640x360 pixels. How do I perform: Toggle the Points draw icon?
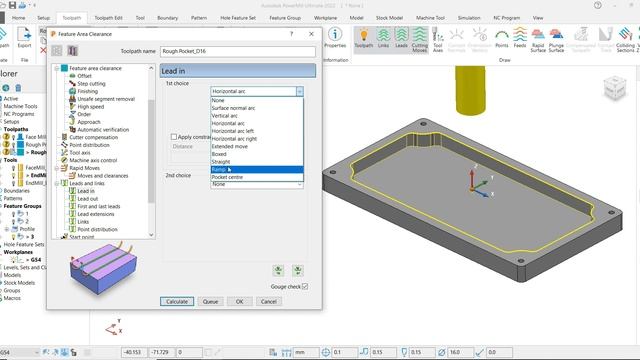[502, 38]
